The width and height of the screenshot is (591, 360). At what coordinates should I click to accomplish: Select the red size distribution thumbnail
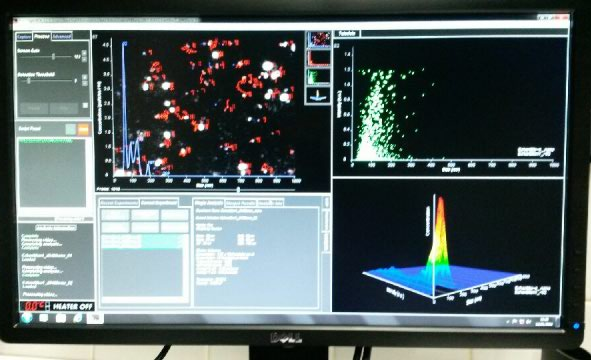(318, 59)
